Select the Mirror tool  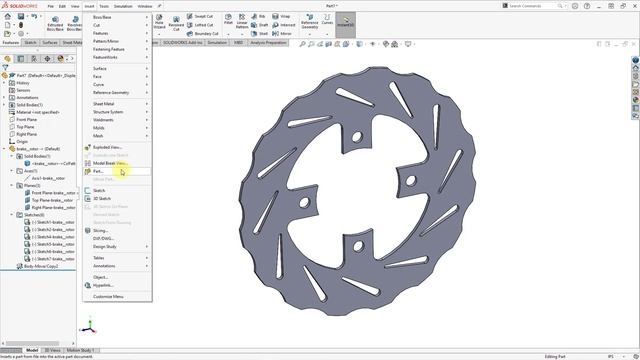(282, 33)
